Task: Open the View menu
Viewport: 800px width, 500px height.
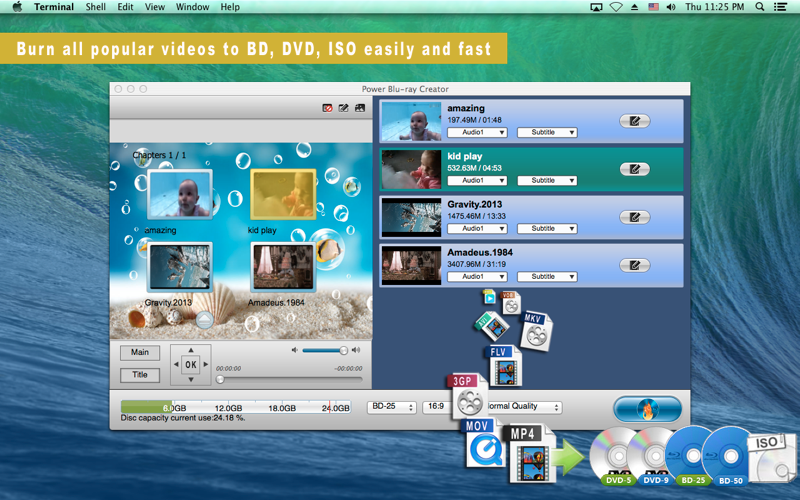Action: 155,7
